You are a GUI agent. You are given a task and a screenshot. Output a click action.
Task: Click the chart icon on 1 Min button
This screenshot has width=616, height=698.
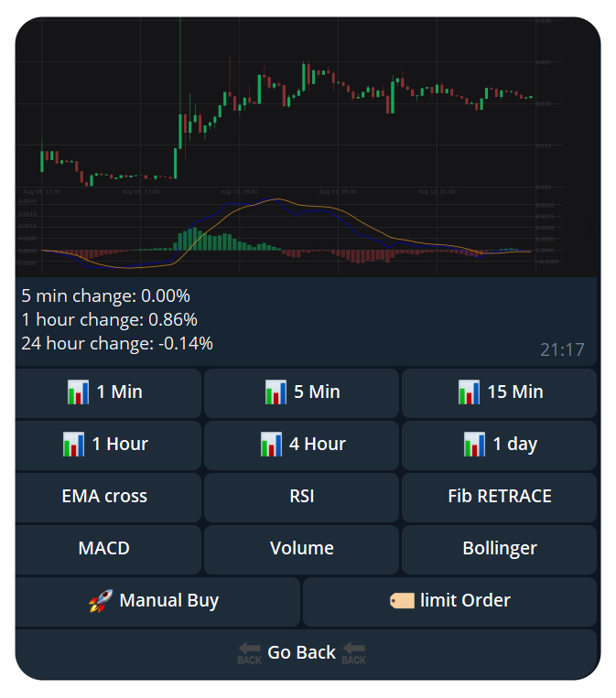[x=79, y=392]
